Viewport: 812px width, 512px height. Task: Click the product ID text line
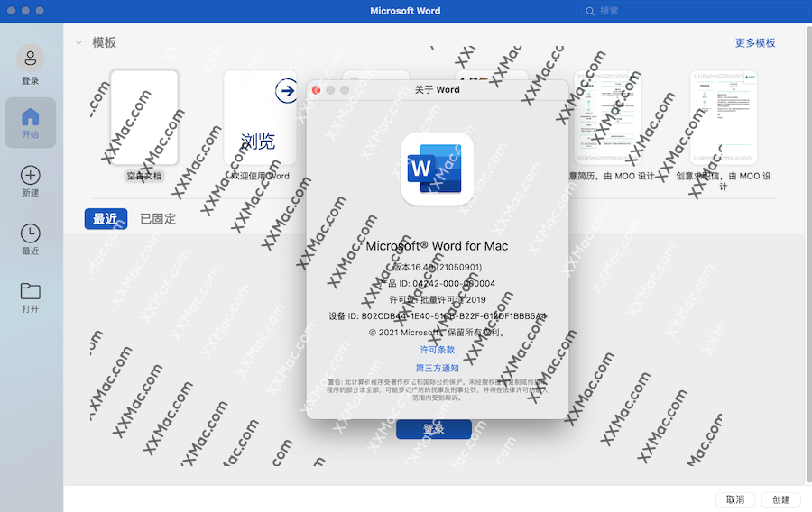click(x=437, y=283)
